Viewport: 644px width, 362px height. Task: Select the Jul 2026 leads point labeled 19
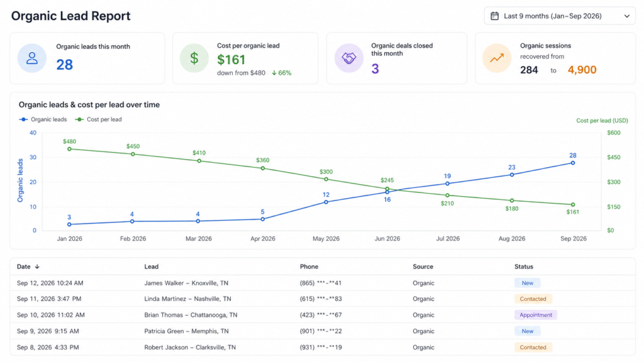coord(447,184)
